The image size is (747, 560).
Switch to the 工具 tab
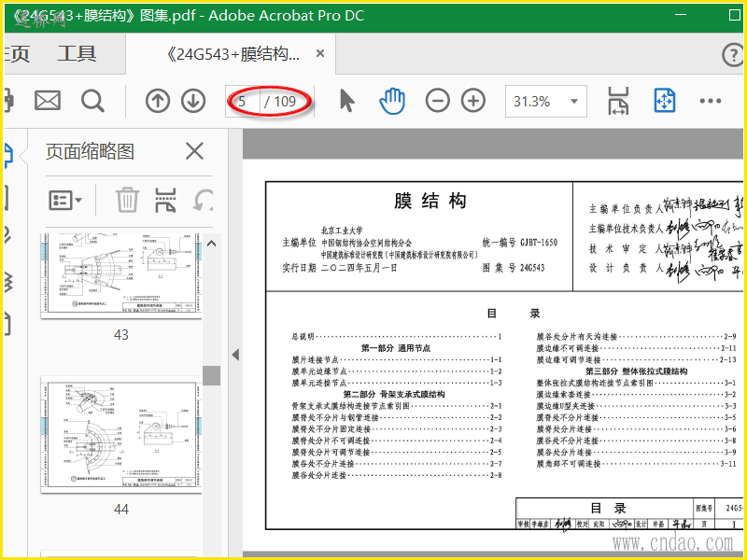point(77,53)
